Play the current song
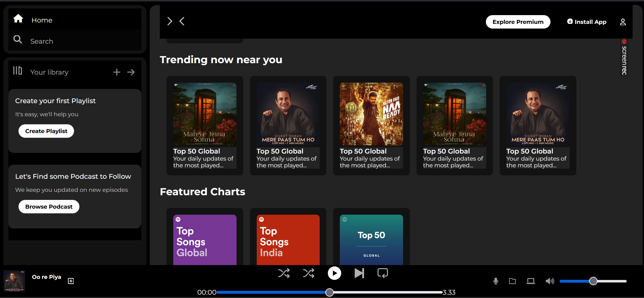This screenshot has width=644, height=298. coord(334,273)
